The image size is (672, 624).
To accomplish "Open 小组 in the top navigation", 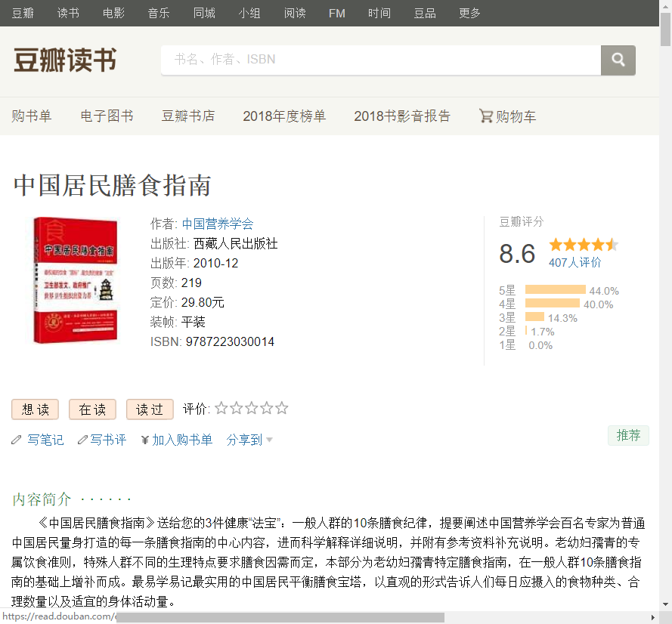I will [249, 14].
